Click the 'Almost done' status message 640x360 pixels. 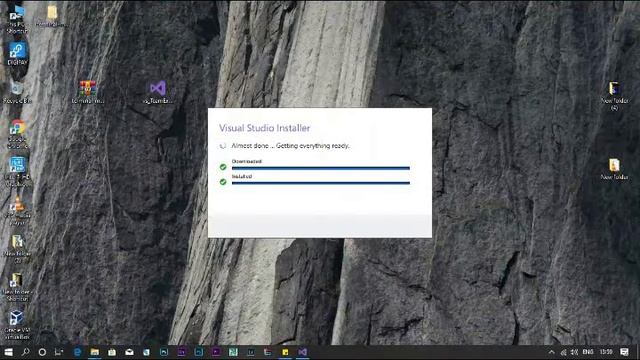[291, 146]
